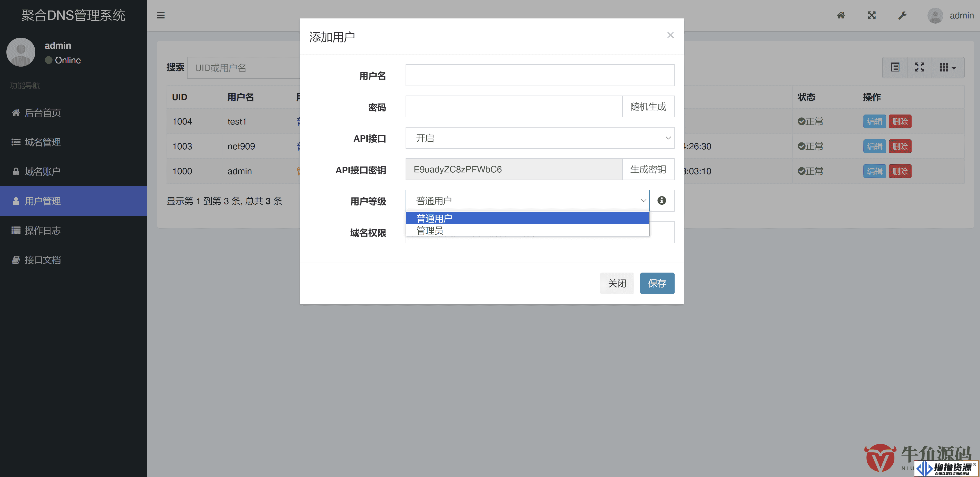This screenshot has height=477, width=980.
Task: Click the 用户名 input field in dialog
Action: tap(540, 75)
